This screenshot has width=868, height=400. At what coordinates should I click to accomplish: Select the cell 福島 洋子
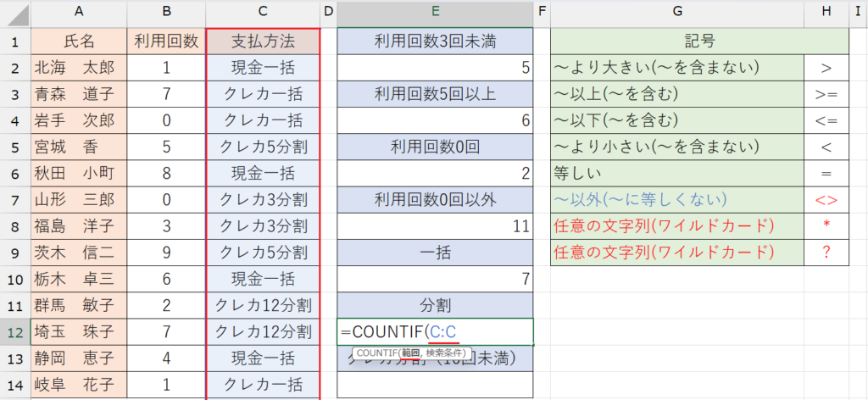click(x=79, y=226)
